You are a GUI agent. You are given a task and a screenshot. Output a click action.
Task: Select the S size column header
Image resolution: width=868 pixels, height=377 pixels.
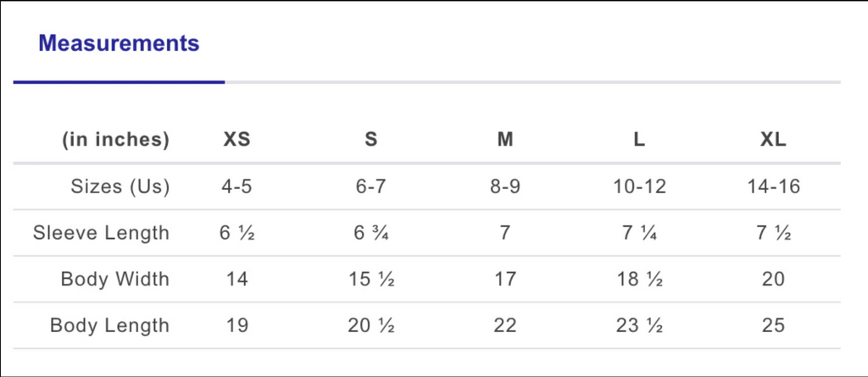tap(371, 140)
